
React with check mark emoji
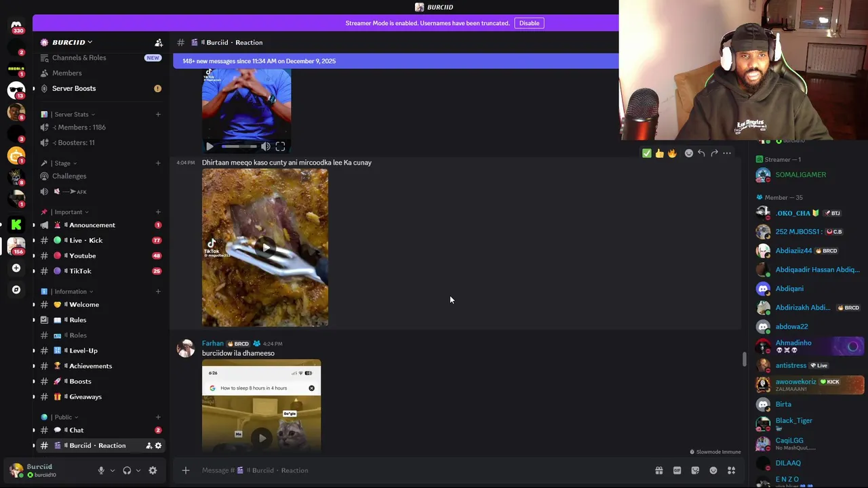click(x=647, y=153)
